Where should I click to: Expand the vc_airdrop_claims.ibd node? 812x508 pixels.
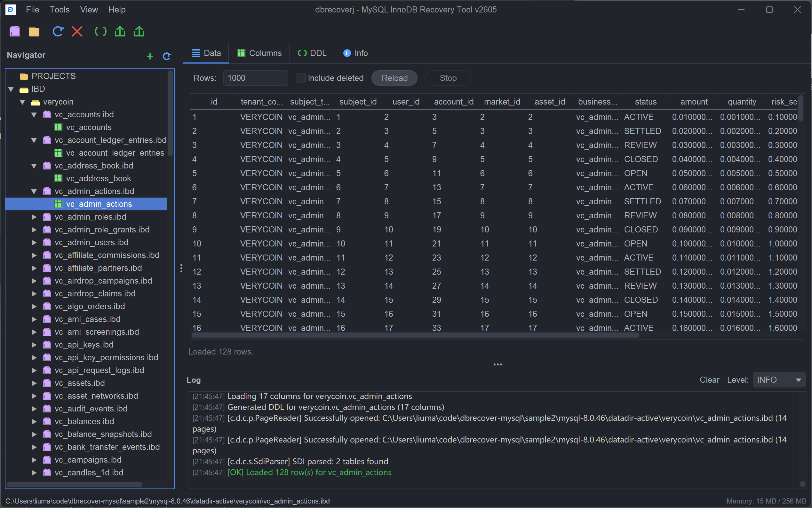pos(34,293)
